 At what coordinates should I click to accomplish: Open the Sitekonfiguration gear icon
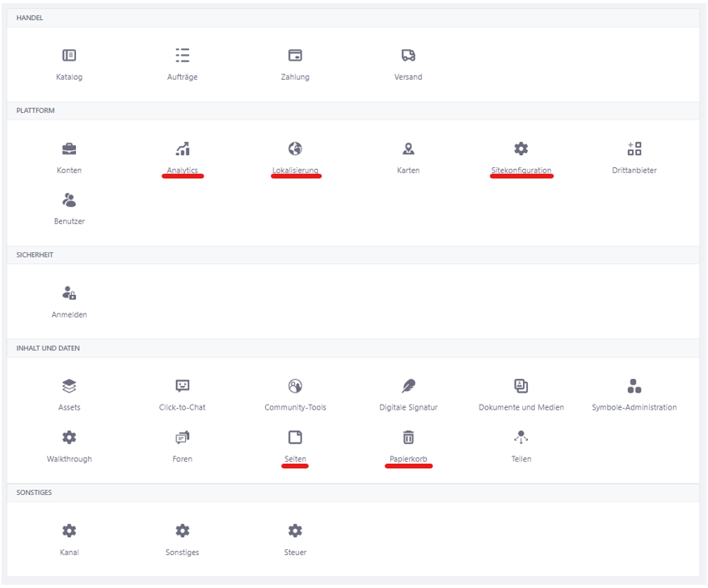coord(521,149)
